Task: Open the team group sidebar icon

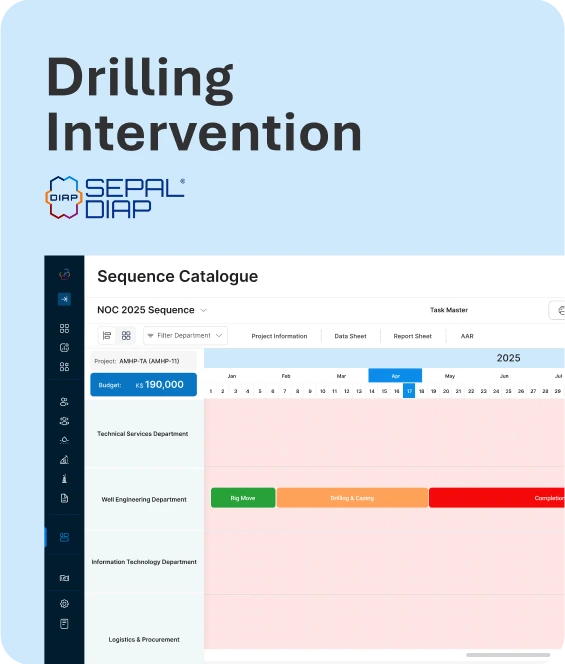Action: [x=64, y=421]
